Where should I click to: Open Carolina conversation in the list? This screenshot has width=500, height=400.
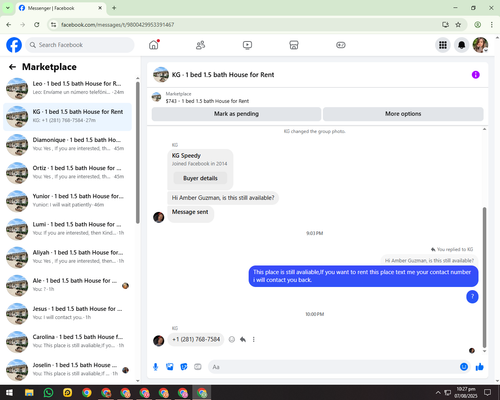tap(67, 342)
